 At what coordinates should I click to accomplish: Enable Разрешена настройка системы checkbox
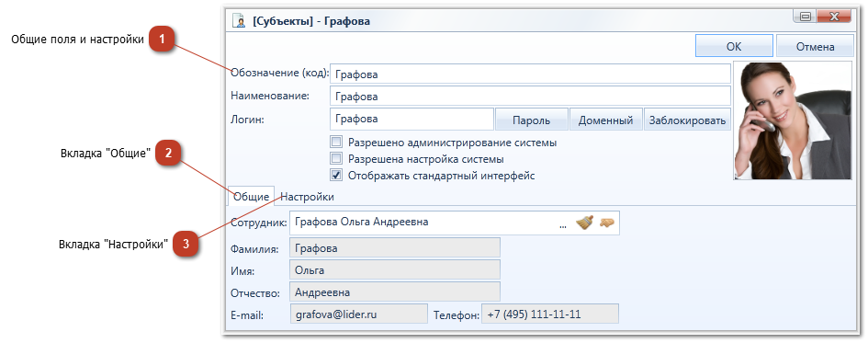pyautogui.click(x=335, y=158)
